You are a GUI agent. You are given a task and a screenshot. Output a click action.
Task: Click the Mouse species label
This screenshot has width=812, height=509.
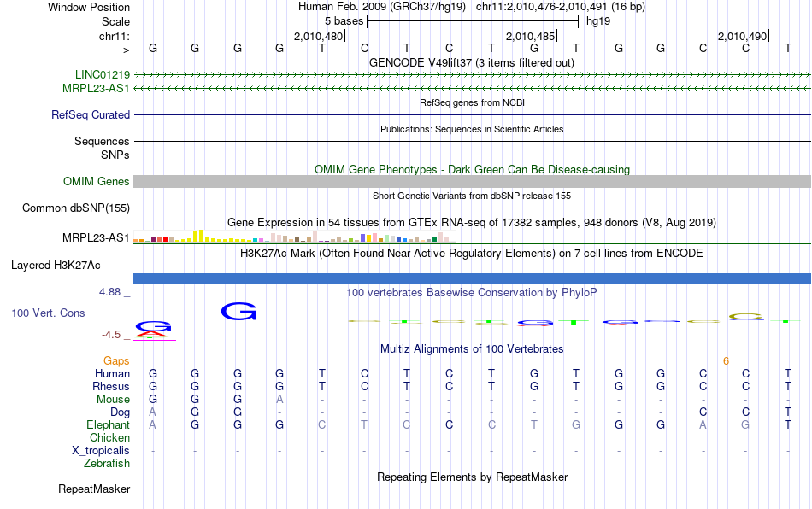point(114,400)
